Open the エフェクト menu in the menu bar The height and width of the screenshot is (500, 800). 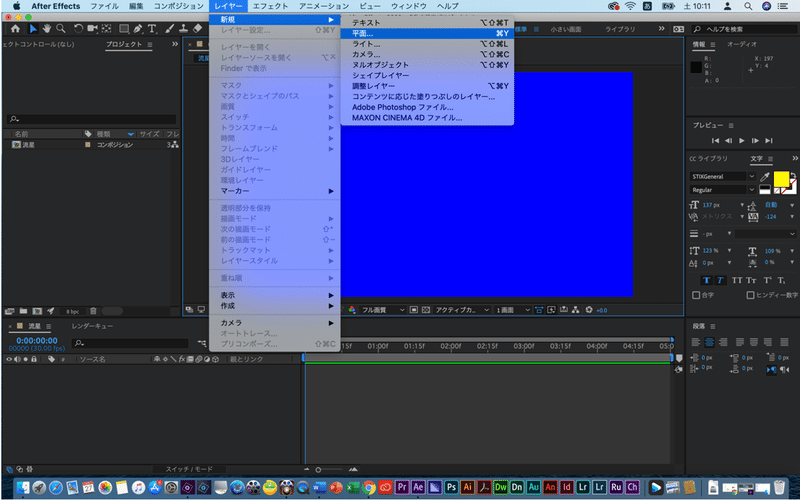tap(270, 6)
